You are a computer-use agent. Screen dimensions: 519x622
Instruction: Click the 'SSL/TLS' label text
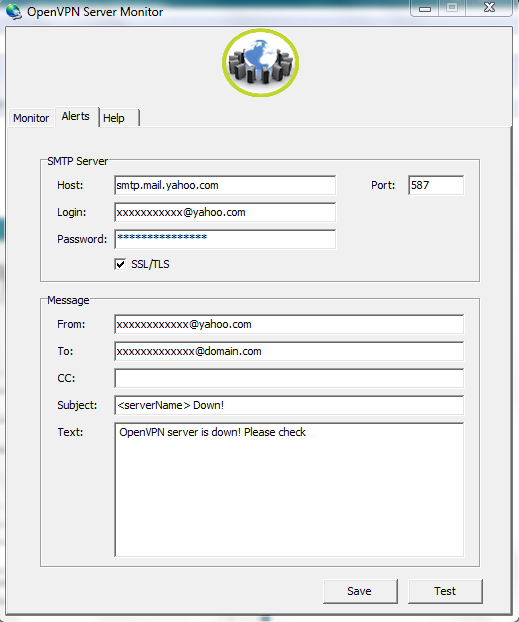pos(150,264)
